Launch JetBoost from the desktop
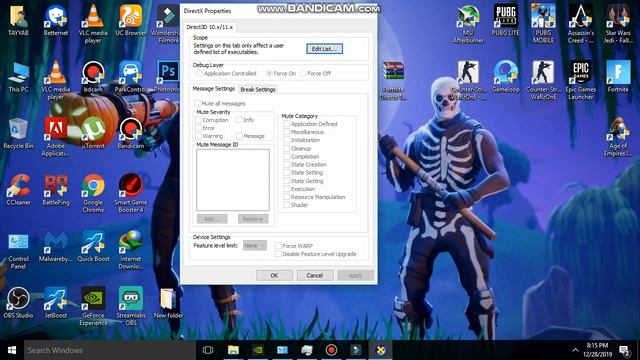This screenshot has width=640, height=360. (56, 303)
